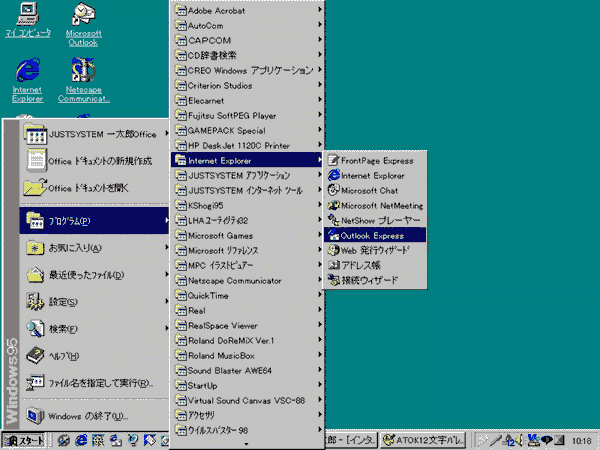Expand Fujitsu SoftPEG Player folder
Screen dimensions: 600x450
(247, 115)
